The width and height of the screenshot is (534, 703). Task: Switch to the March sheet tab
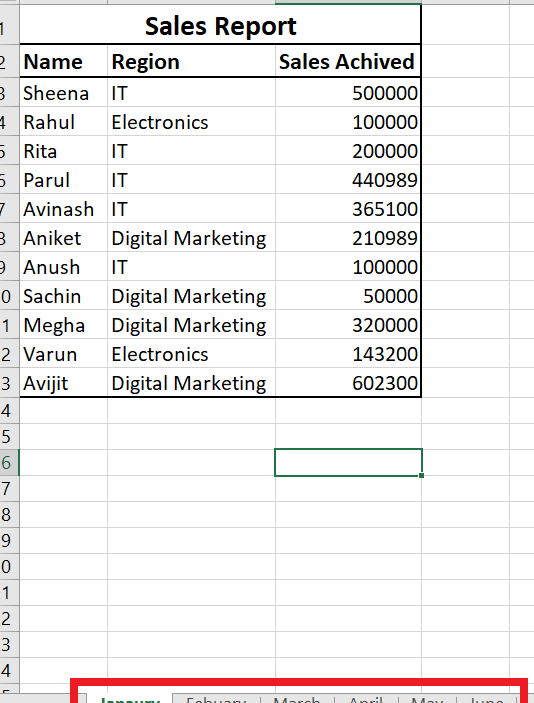pos(297,699)
